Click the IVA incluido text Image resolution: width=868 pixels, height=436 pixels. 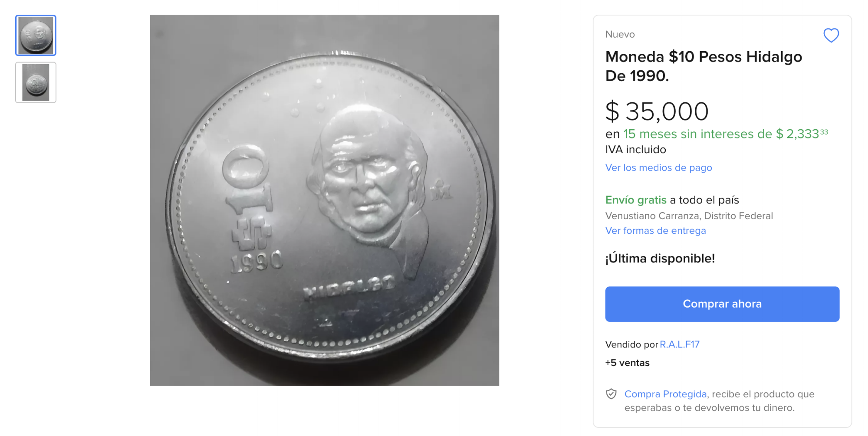pos(635,150)
